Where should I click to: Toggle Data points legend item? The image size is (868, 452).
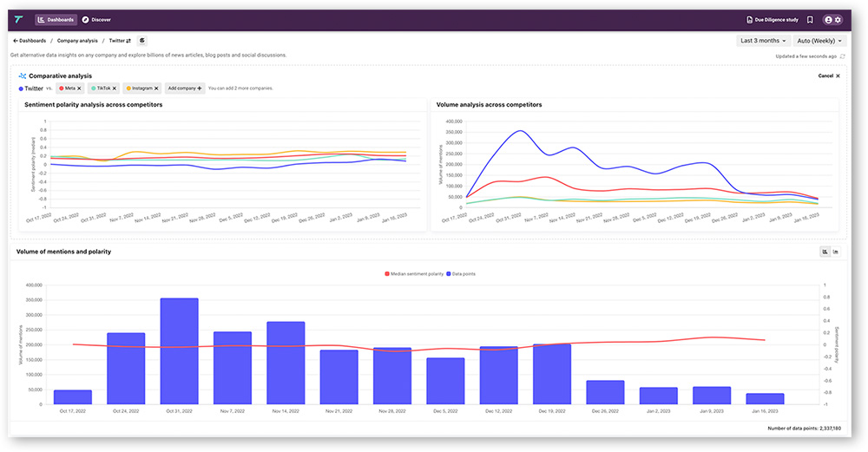click(461, 274)
